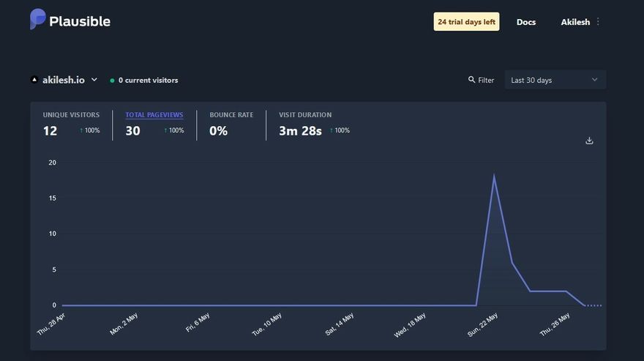Click the green current visitors dot
The height and width of the screenshot is (361, 644).
(x=112, y=81)
